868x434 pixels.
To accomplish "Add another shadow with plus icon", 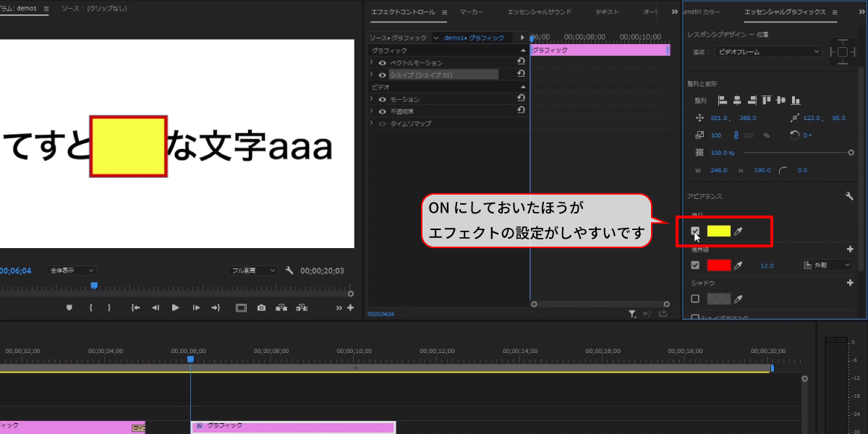I will pyautogui.click(x=851, y=283).
